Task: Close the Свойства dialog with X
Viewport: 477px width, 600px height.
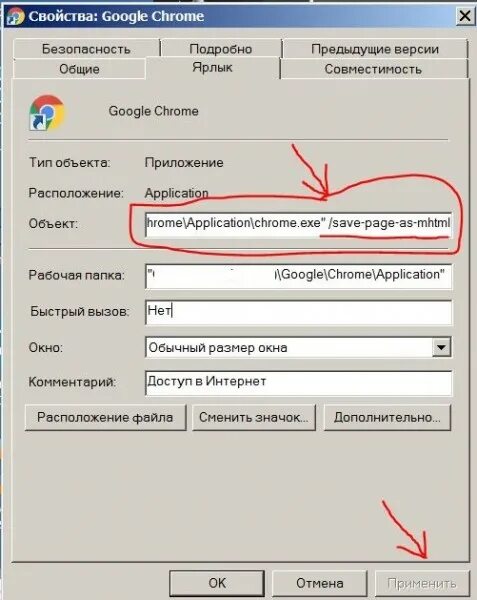Action: tap(465, 16)
